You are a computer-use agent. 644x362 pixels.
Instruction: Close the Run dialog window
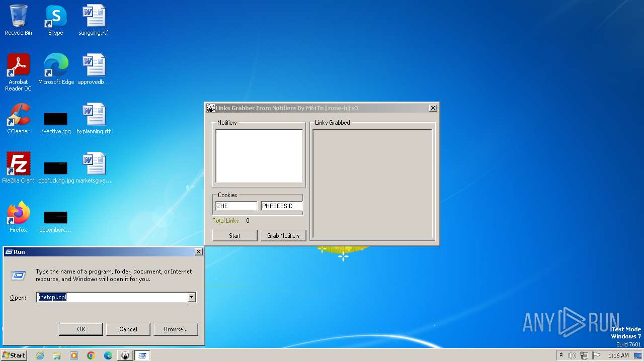point(198,252)
